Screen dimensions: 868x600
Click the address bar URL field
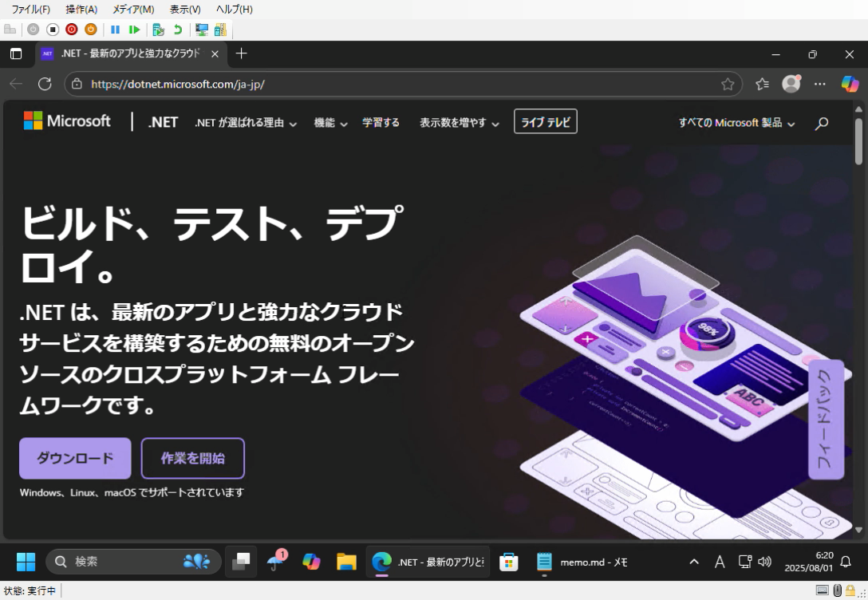point(403,84)
